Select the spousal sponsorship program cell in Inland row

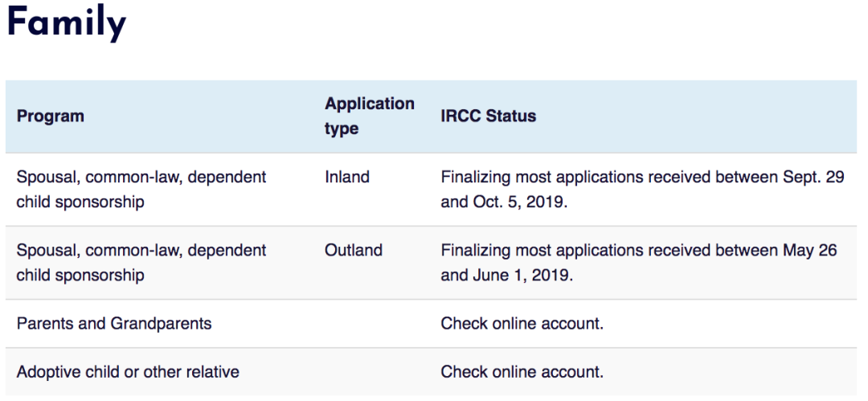(x=141, y=189)
